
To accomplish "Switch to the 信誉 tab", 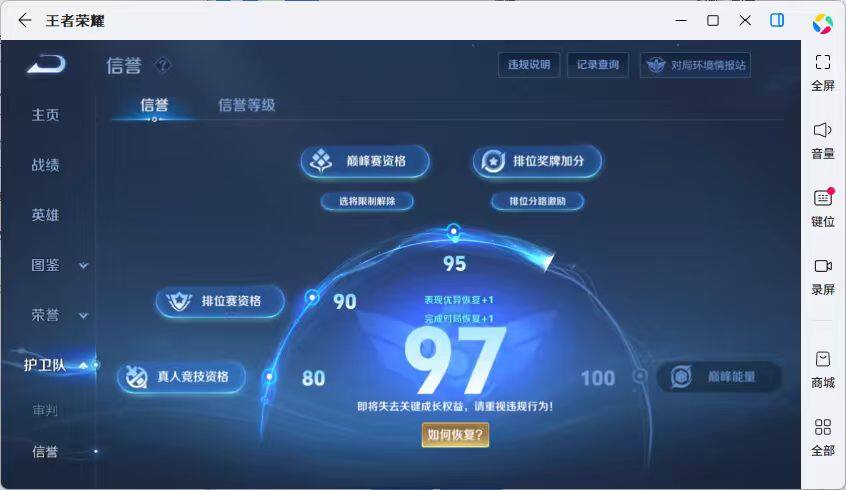I will pyautogui.click(x=154, y=105).
